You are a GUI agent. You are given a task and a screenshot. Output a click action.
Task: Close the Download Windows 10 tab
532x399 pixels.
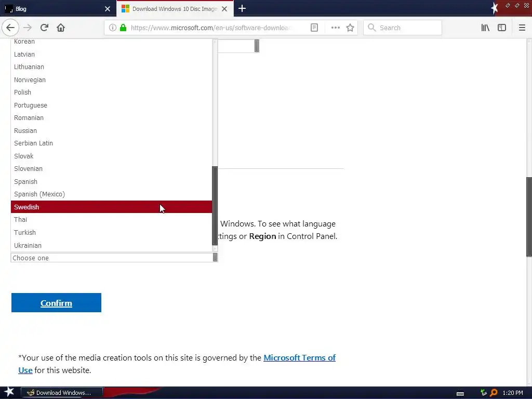(224, 9)
